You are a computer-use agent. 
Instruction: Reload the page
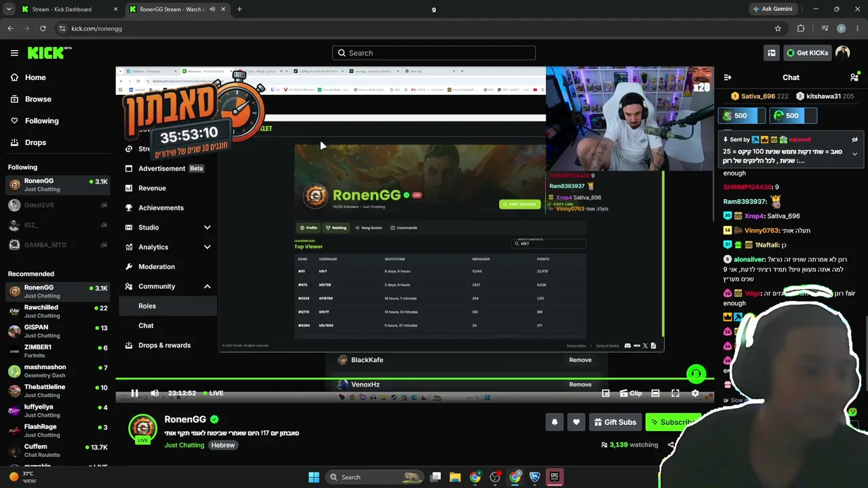pyautogui.click(x=43, y=28)
